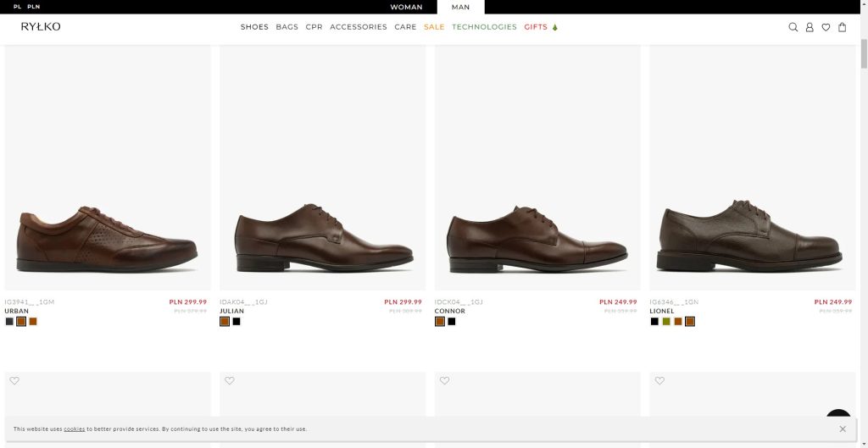Viewport: 868px width, 448px height.
Task: Open the TECHNOLOGIES page
Action: click(x=484, y=27)
